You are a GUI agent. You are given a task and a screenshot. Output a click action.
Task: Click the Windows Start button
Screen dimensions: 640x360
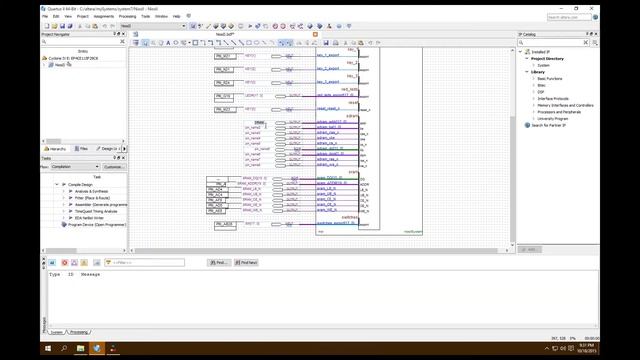(x=48, y=348)
